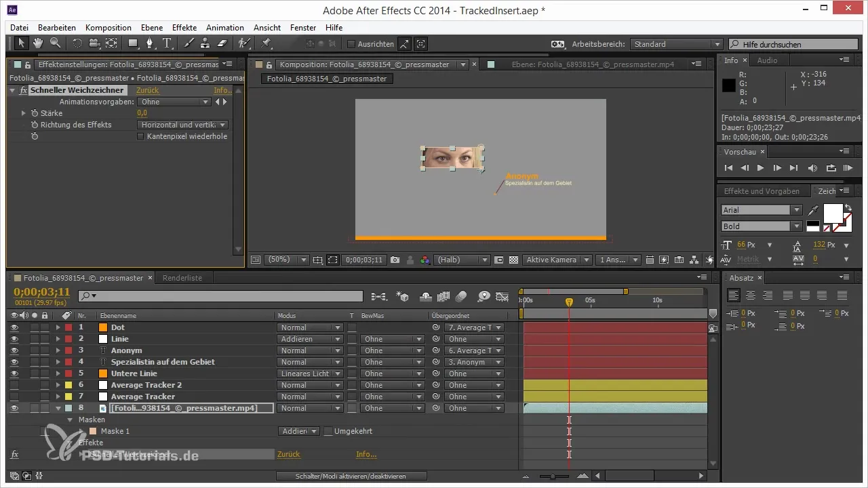Screen dimensions: 868x488
Task: Hide the Linie layer
Action: [14, 339]
